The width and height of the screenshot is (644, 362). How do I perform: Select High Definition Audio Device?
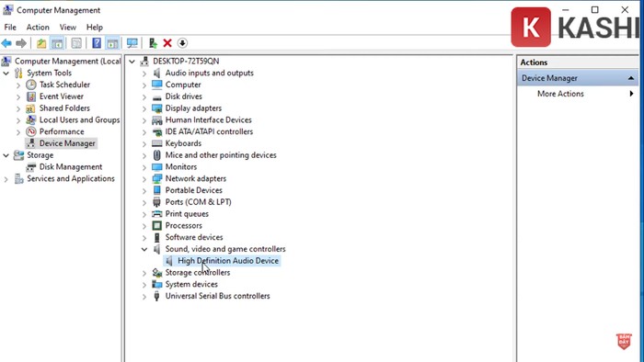coord(228,261)
